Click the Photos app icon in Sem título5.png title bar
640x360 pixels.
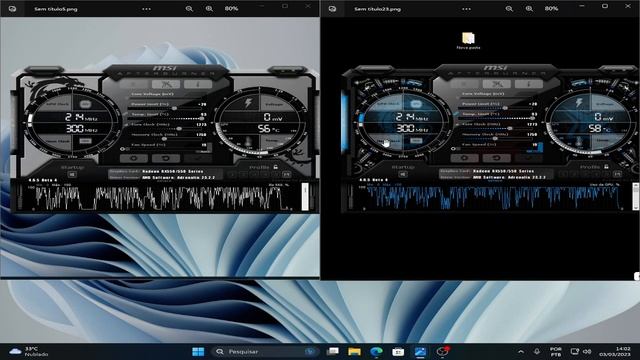[x=12, y=9]
